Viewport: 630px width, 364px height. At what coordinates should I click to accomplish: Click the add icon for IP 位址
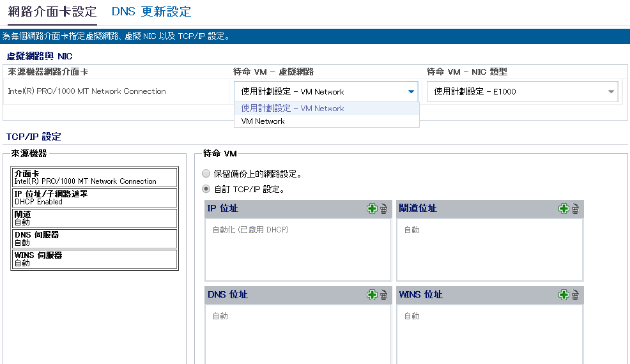tap(372, 208)
